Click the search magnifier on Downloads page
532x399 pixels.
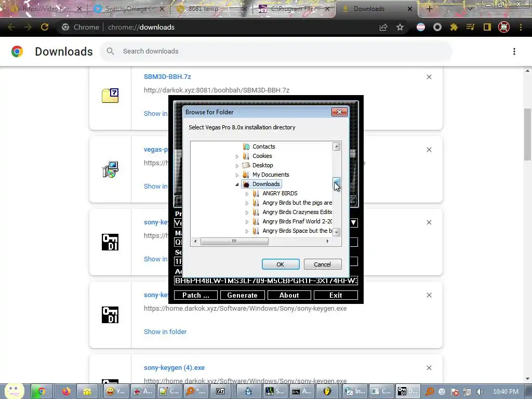110,51
